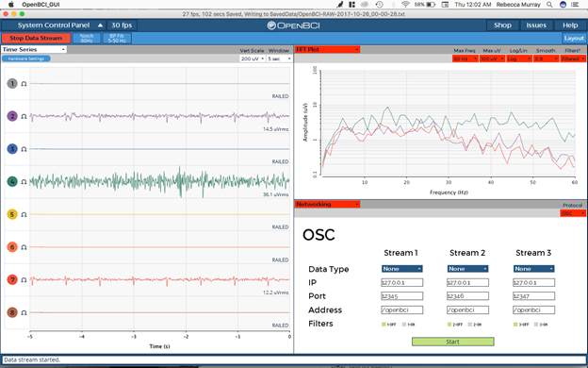
Task: Open Stream 1 Data Type None dropdown
Action: click(x=402, y=269)
